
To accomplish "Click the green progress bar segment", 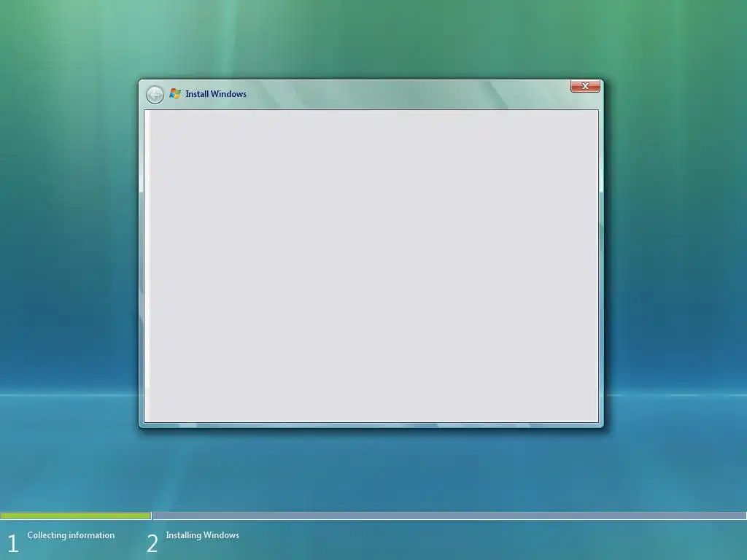I will pos(76,516).
